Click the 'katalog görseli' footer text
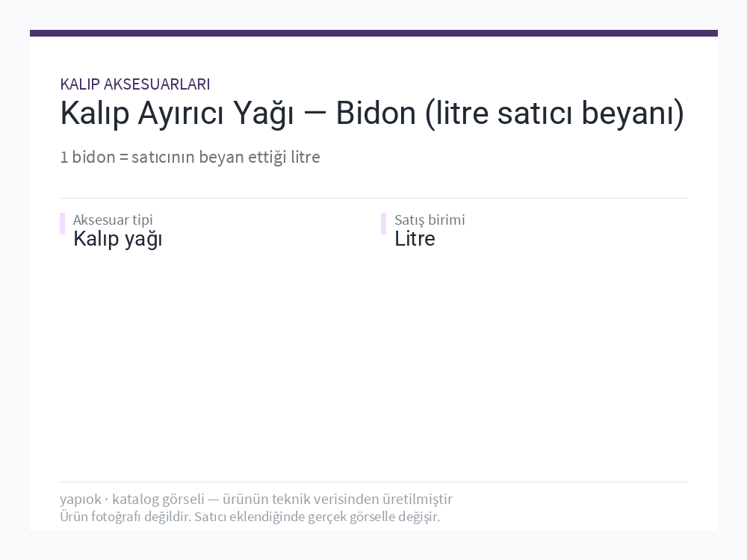Viewport: 747px width, 560px height. coord(158,499)
